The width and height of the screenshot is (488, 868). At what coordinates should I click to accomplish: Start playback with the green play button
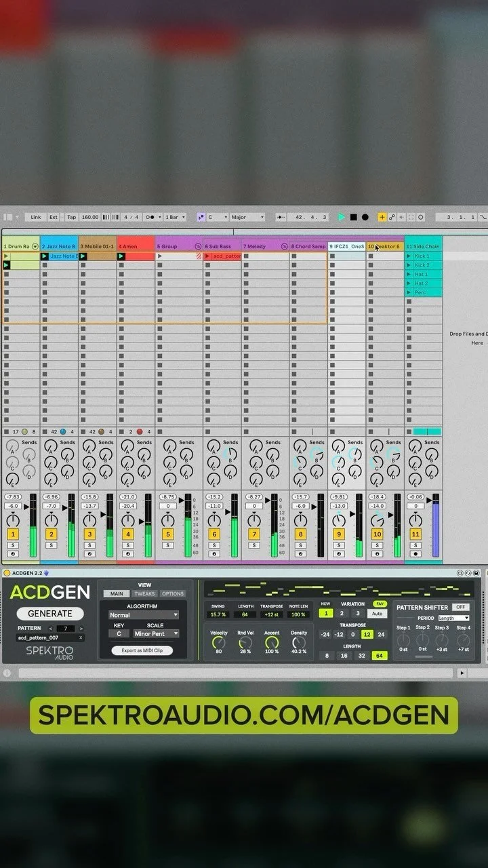[342, 217]
